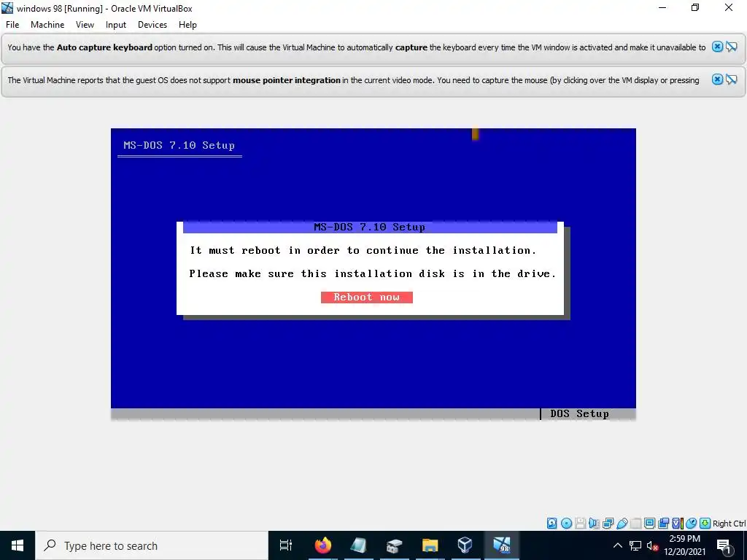Click the display settings indicator icon
This screenshot has height=560, width=747.
click(x=650, y=524)
